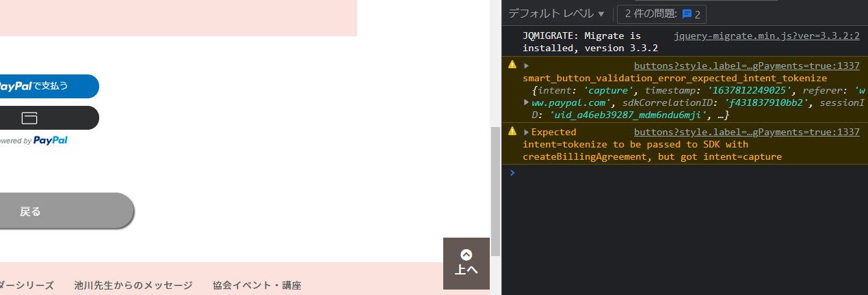Expand the logged object with intent 'capture'
Screen dimensions: 868x295
tap(526, 102)
